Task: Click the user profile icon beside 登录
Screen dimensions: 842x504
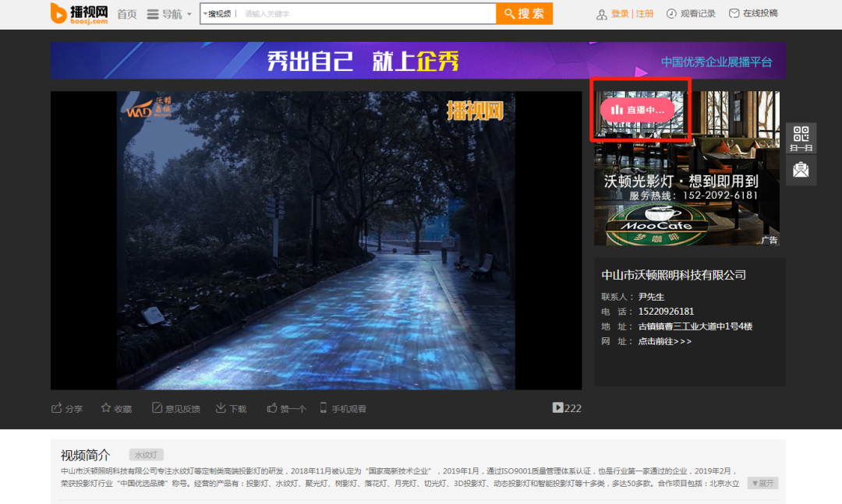Action: tap(601, 15)
